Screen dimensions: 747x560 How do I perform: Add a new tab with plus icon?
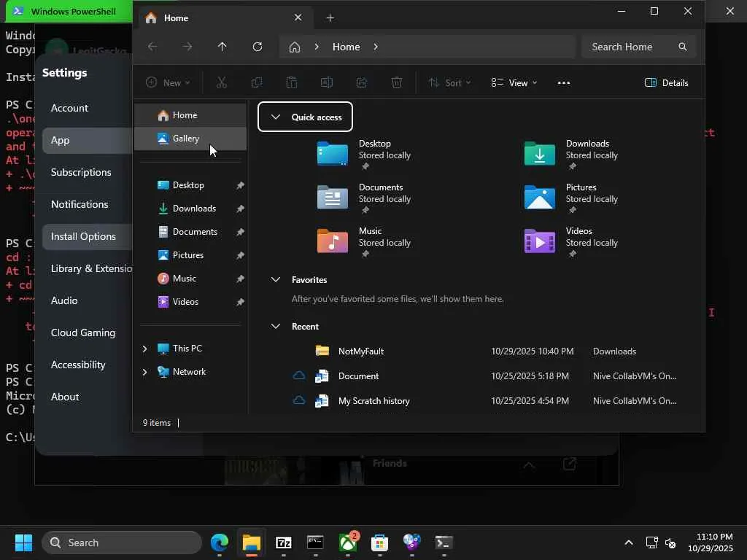[330, 18]
